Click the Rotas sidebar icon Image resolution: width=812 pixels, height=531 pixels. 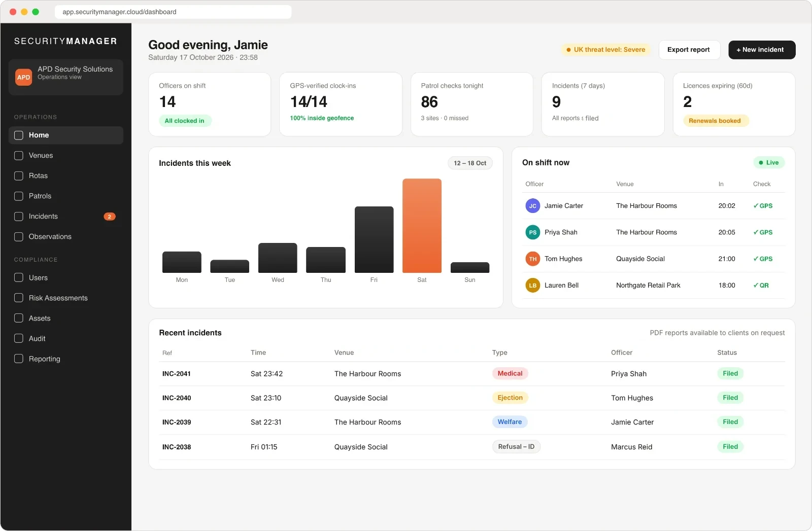click(19, 176)
